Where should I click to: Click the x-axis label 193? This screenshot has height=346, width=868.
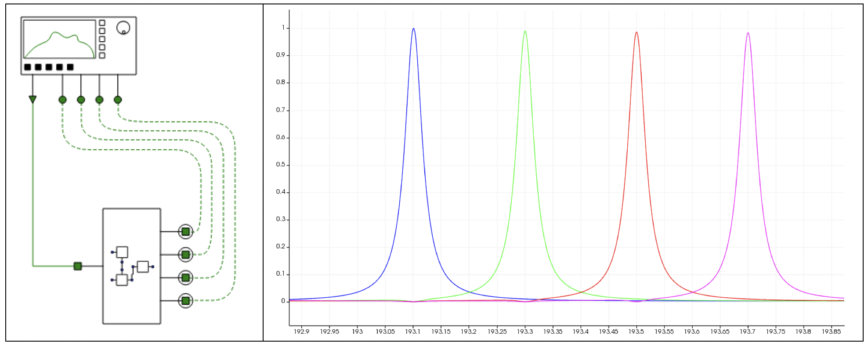pyautogui.click(x=358, y=332)
